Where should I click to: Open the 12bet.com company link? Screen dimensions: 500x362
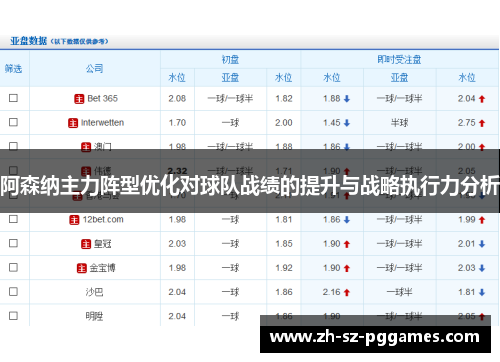point(103,220)
